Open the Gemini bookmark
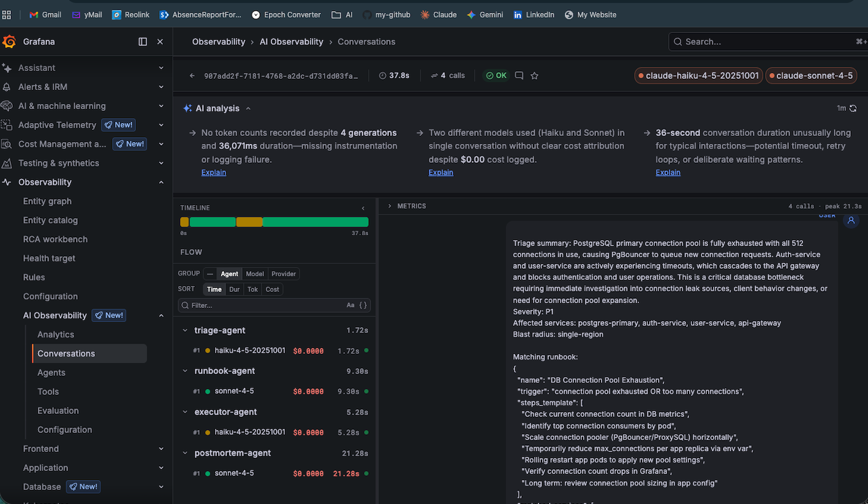 (x=485, y=15)
